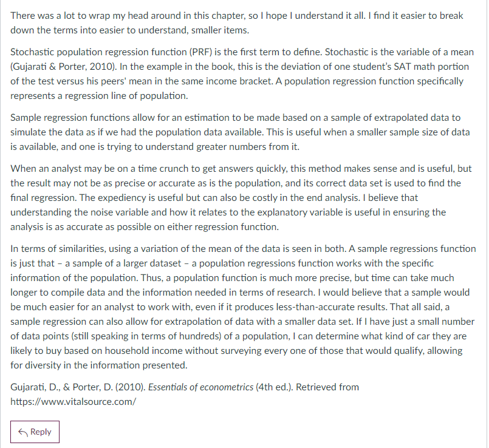Click the Reply button
This screenshot has height=448, width=489.
35,432
